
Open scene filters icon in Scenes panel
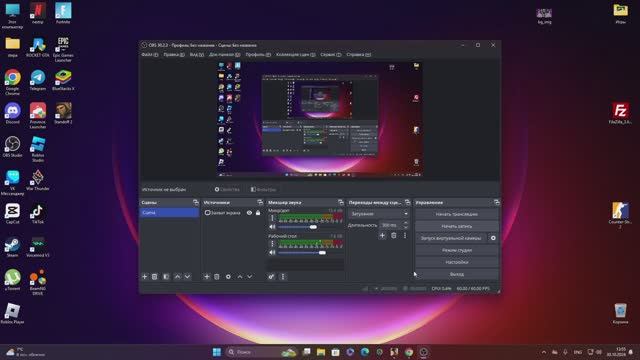(x=166, y=277)
